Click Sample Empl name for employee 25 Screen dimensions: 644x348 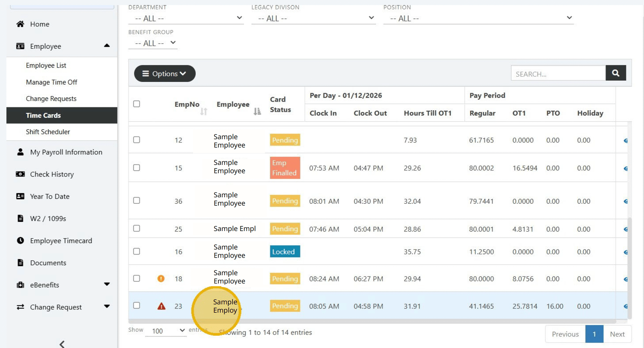[x=235, y=228]
